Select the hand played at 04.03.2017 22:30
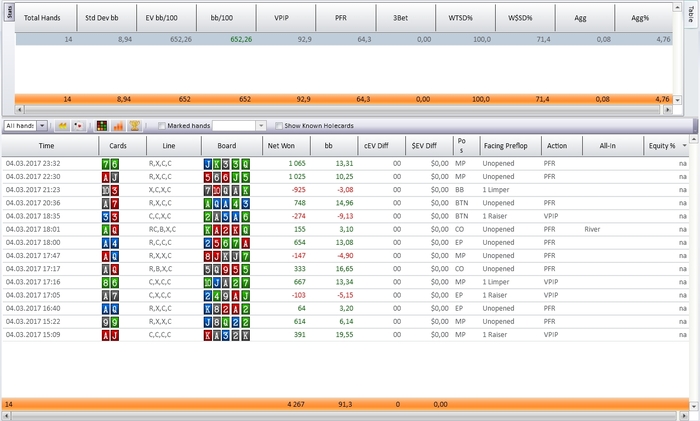The width and height of the screenshot is (700, 421). [x=346, y=177]
